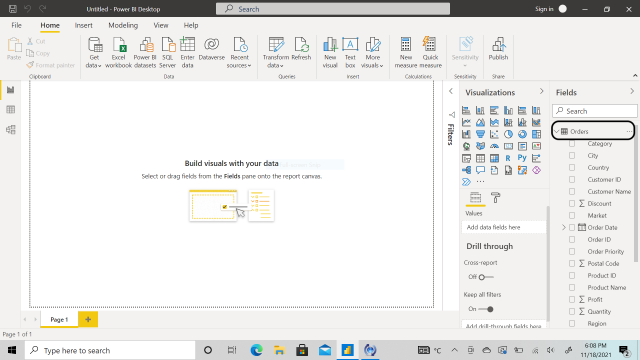Select the Clustered column chart visual
The width and height of the screenshot is (640, 360).
(508, 110)
